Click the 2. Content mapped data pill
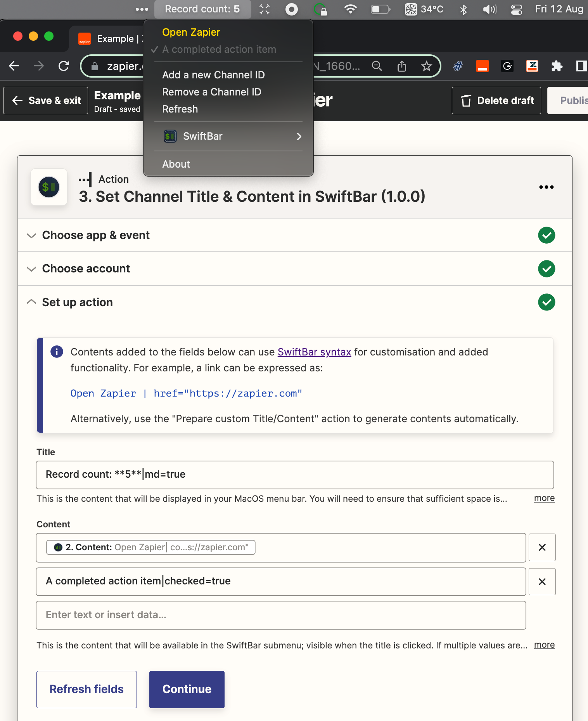This screenshot has width=588, height=721. [x=151, y=548]
